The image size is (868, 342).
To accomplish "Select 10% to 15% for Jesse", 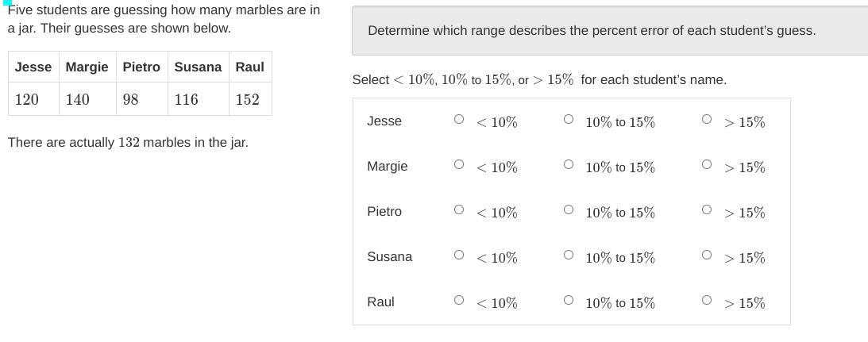I will click(x=568, y=120).
